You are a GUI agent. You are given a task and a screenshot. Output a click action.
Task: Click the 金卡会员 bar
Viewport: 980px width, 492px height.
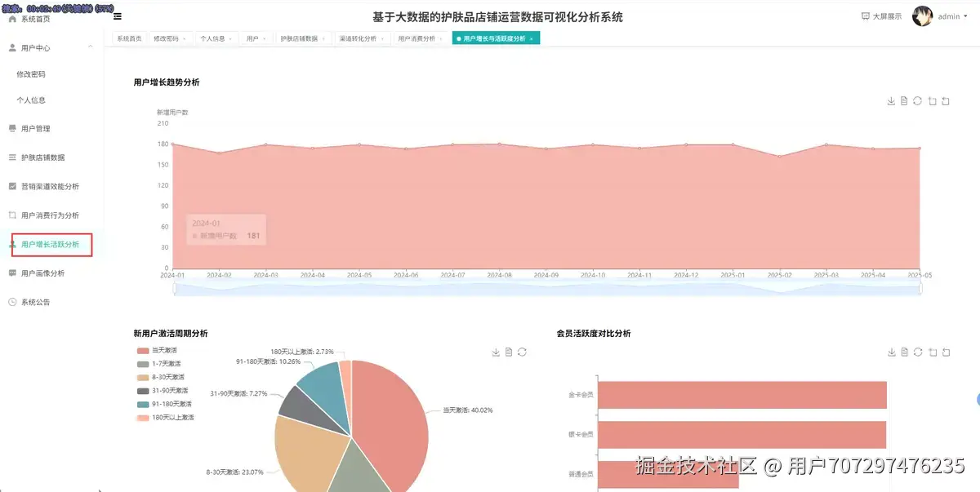tap(742, 395)
